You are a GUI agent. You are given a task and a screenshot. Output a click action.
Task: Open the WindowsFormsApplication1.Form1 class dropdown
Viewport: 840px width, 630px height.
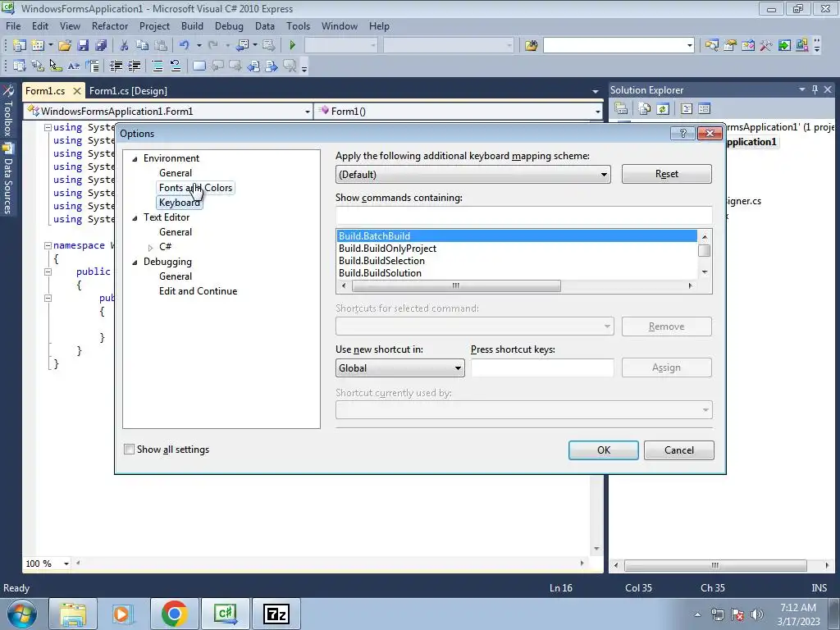click(307, 112)
